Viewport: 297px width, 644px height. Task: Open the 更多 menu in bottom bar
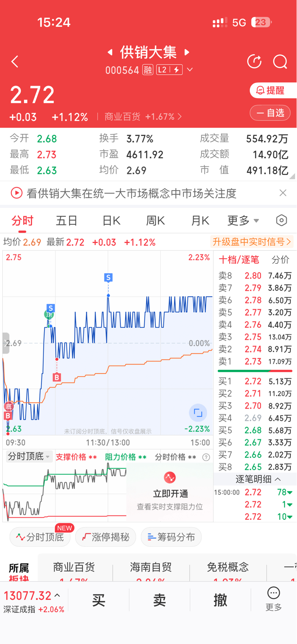(x=273, y=599)
